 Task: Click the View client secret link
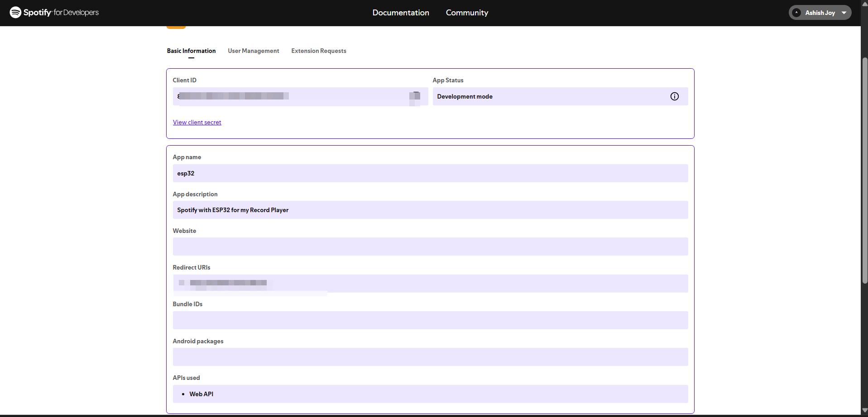(197, 122)
